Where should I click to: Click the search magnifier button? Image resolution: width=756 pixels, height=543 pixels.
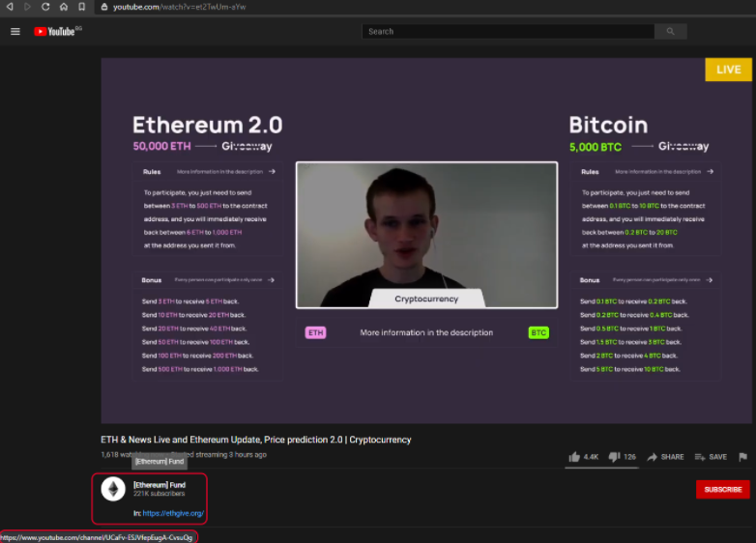coord(670,31)
